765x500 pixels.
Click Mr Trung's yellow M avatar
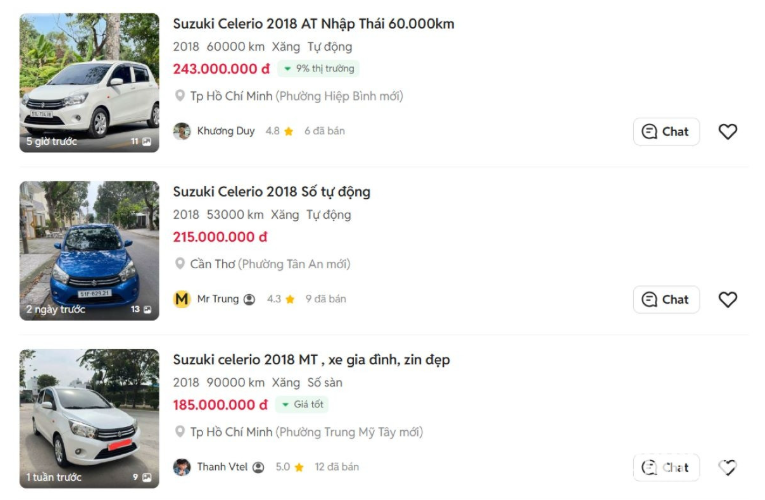click(x=182, y=299)
